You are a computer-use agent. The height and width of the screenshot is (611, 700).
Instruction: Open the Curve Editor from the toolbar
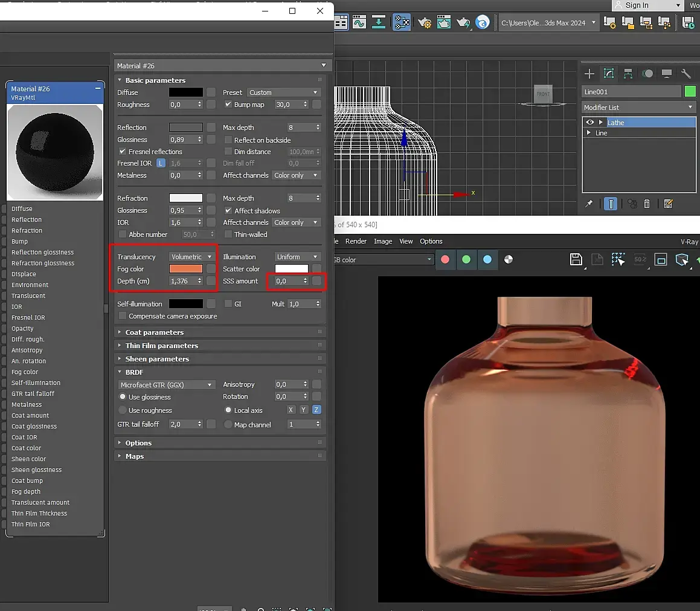[x=359, y=23]
